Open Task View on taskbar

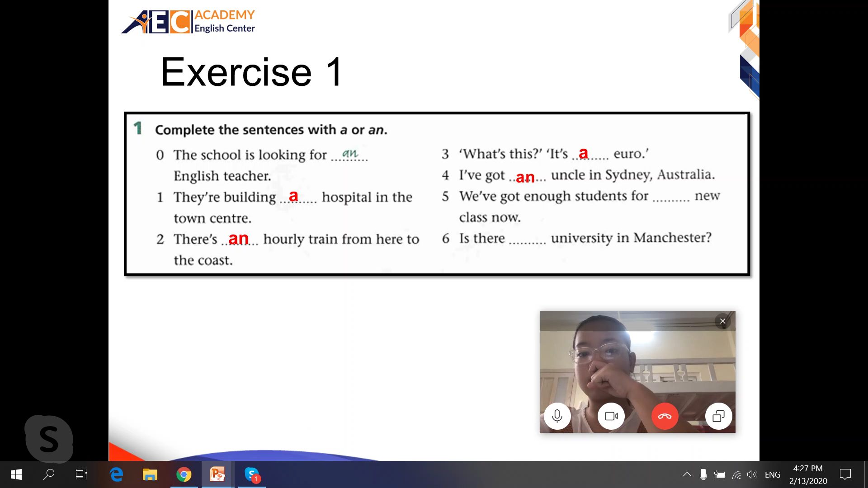pyautogui.click(x=81, y=474)
